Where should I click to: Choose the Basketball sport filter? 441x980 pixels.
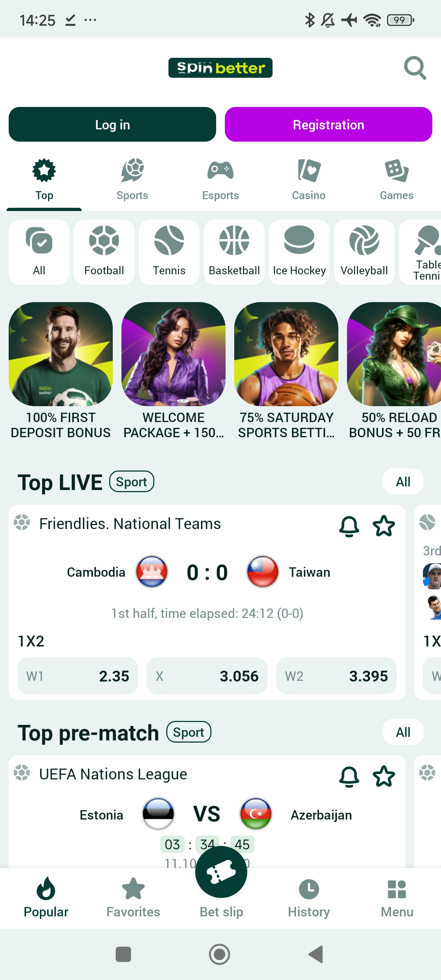pyautogui.click(x=234, y=252)
